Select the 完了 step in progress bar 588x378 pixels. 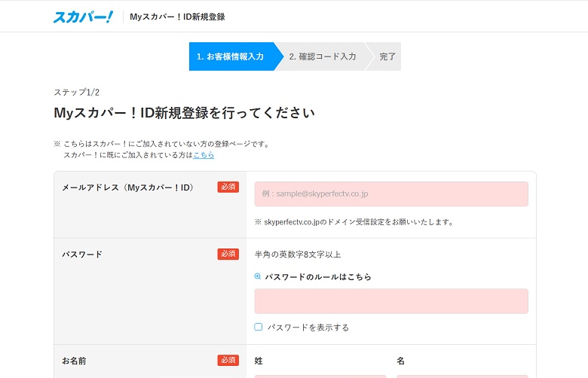[386, 56]
